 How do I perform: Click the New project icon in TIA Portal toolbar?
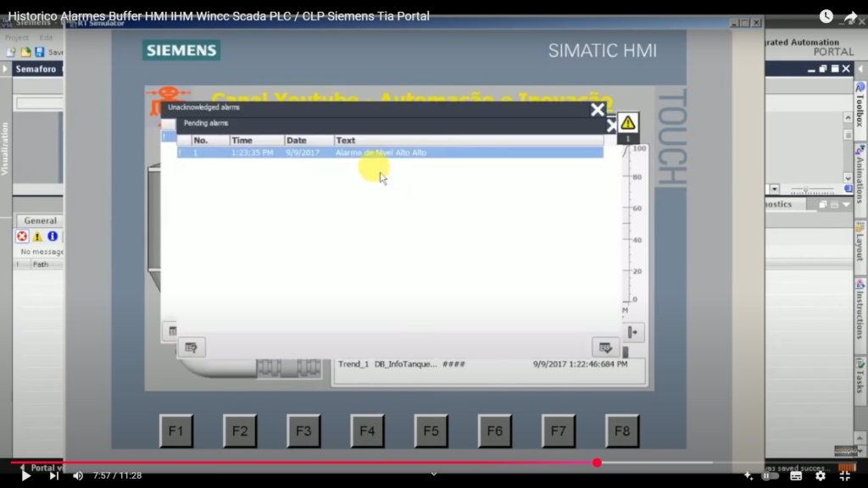tap(11, 52)
